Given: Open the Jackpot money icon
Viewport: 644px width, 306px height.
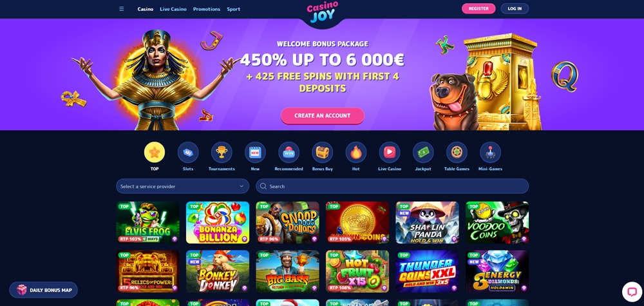Looking at the screenshot, I should pyautogui.click(x=423, y=153).
